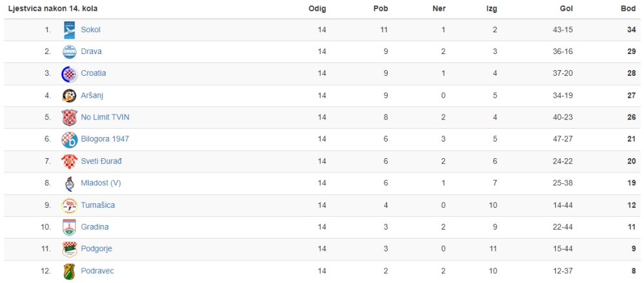This screenshot has height=283, width=644.
Task: Follow the Bilogora 1947 team link
Action: pos(105,139)
